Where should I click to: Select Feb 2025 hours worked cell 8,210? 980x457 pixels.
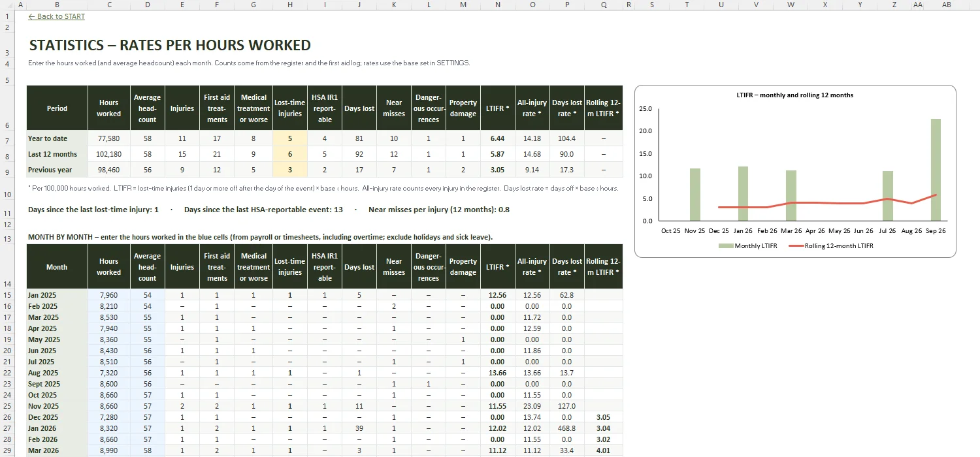(109, 306)
